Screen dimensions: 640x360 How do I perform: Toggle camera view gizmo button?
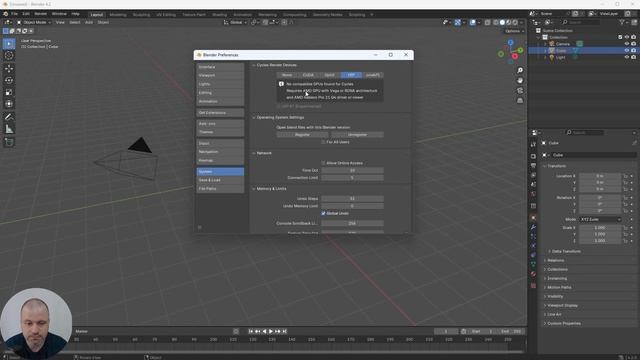520,90
